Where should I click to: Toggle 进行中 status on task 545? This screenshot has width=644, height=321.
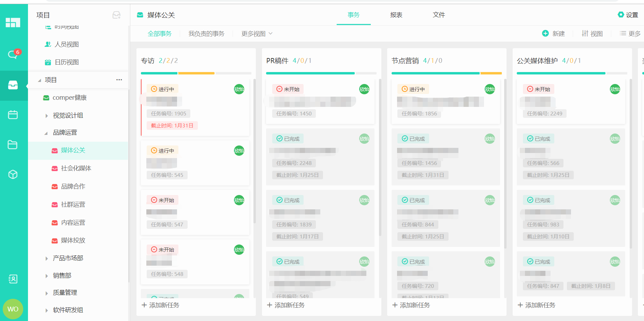[x=162, y=151]
